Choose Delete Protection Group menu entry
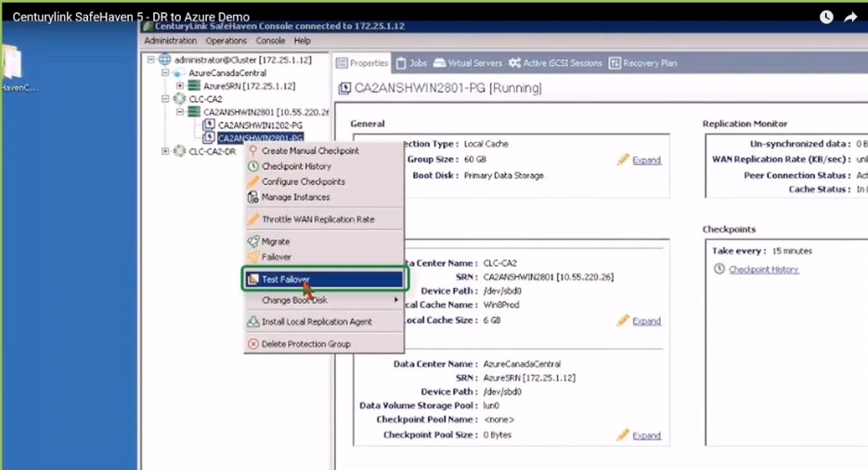The image size is (868, 470). (324, 344)
